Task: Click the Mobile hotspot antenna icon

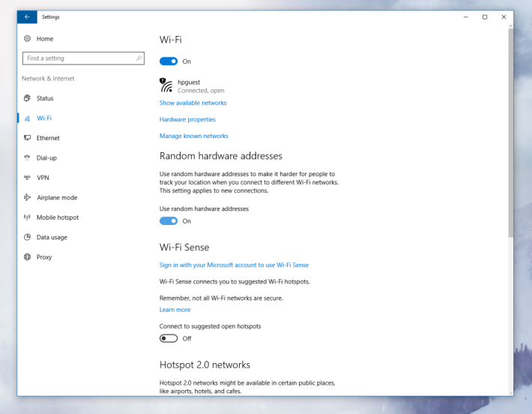Action: 27,217
